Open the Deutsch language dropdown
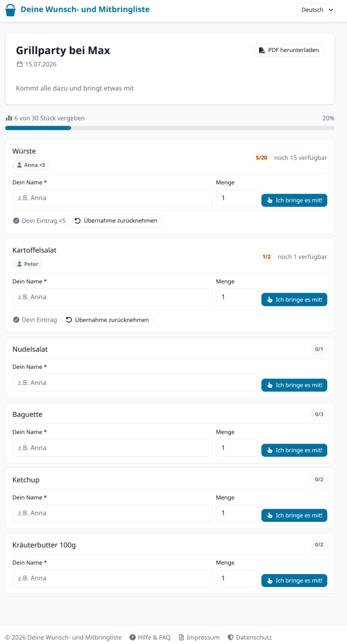 315,10
